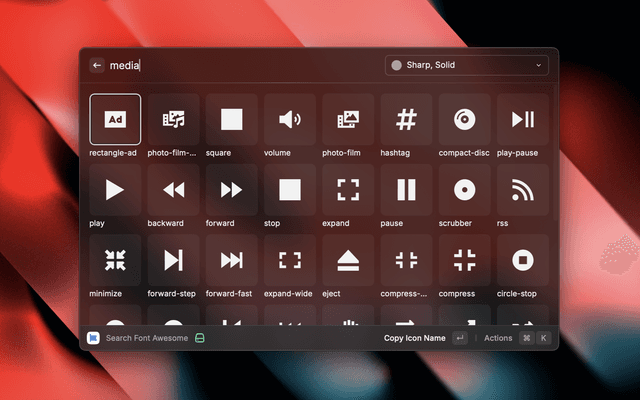This screenshot has height=400, width=640.
Task: Select the hashtag icon
Action: point(406,120)
